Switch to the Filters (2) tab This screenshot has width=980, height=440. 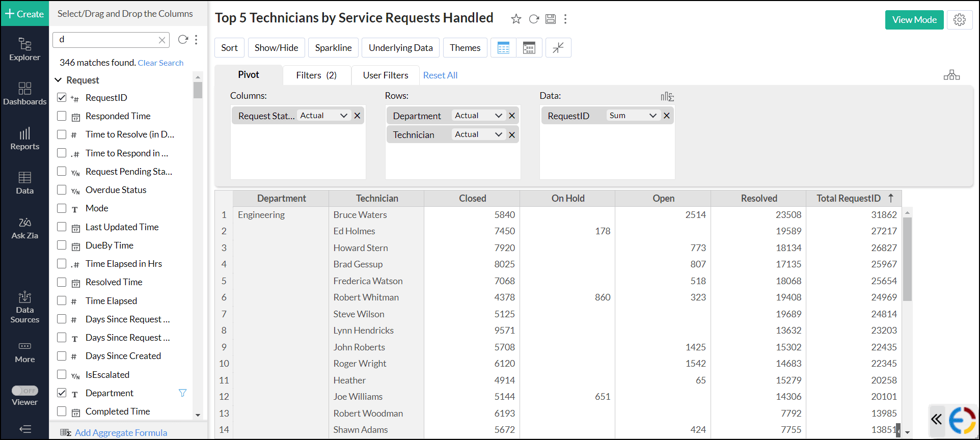pos(316,75)
